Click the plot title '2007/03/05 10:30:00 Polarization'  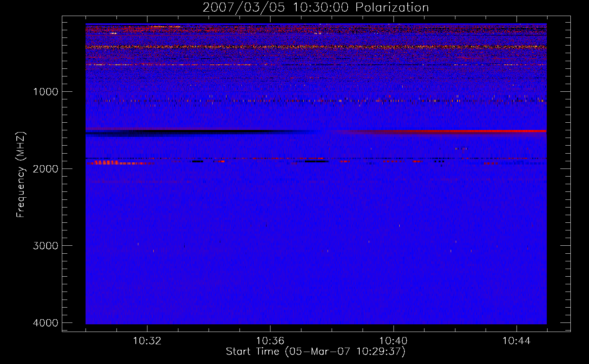316,8
